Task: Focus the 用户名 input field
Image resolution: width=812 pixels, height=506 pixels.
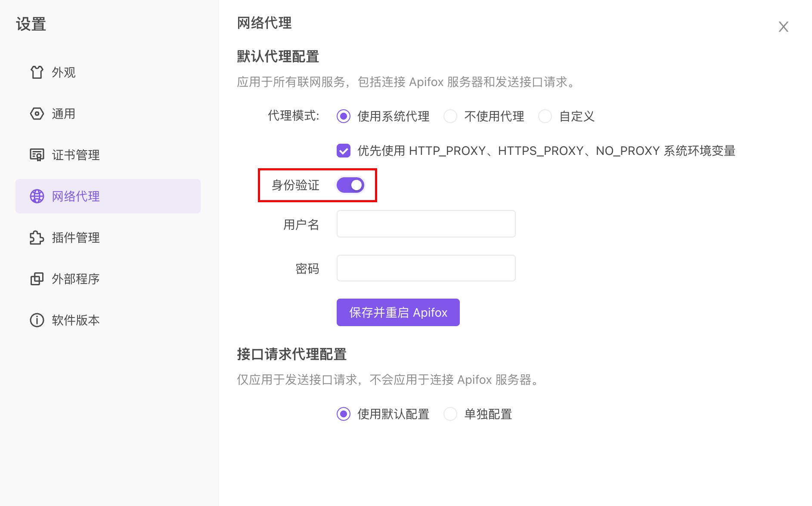Action: [x=426, y=224]
